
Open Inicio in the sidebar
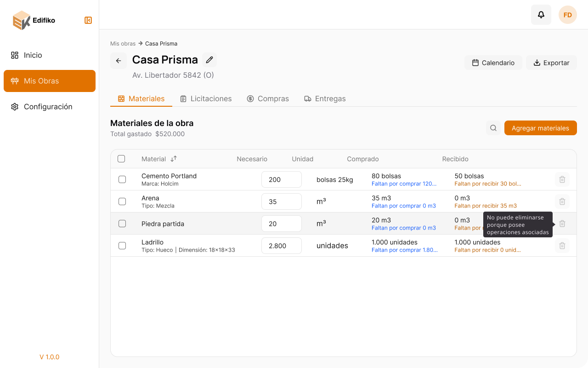pyautogui.click(x=50, y=55)
